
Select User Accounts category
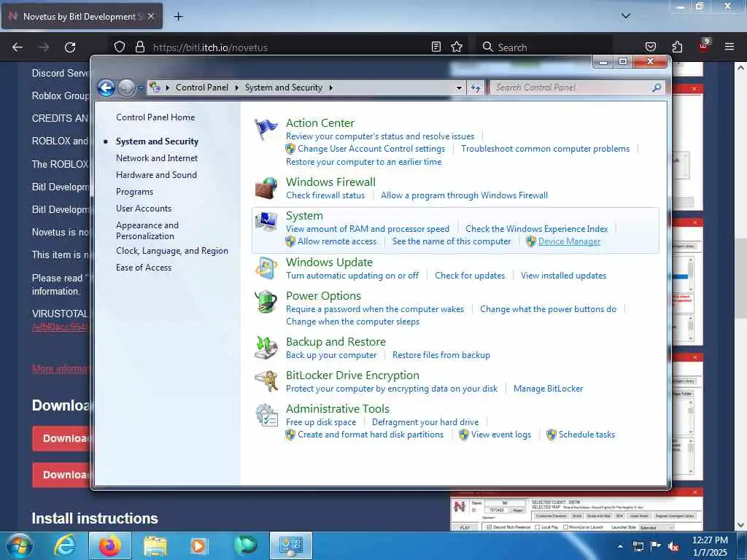coord(144,209)
